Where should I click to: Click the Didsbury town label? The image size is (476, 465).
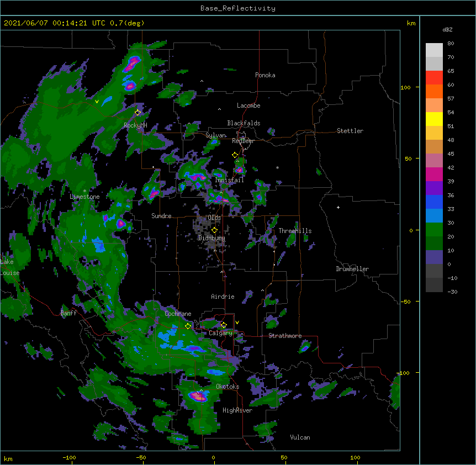point(211,238)
